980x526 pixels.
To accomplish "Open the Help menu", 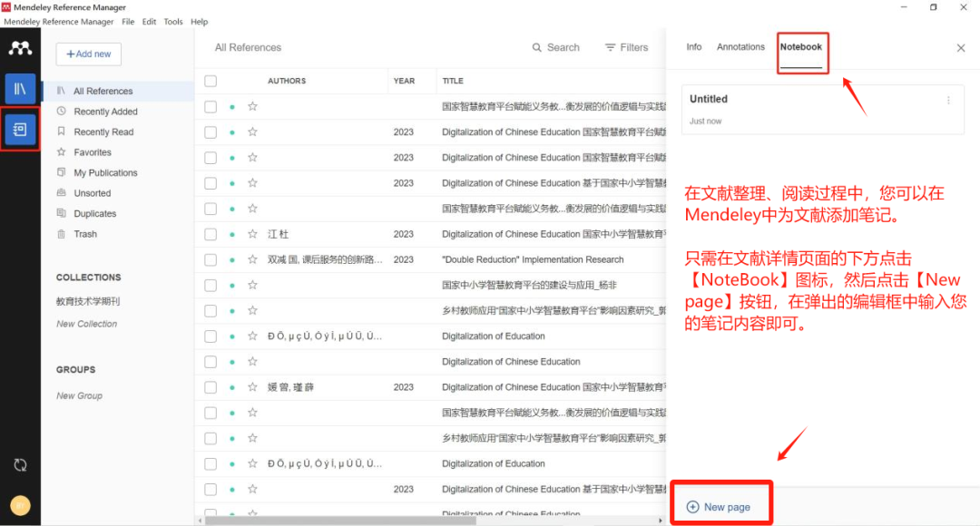I will pyautogui.click(x=199, y=21).
